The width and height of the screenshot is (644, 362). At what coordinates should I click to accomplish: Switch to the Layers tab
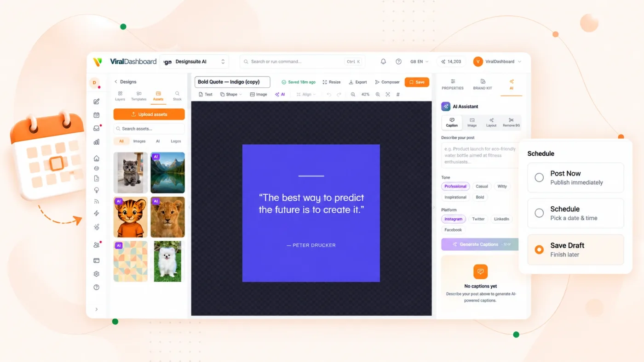tap(120, 96)
